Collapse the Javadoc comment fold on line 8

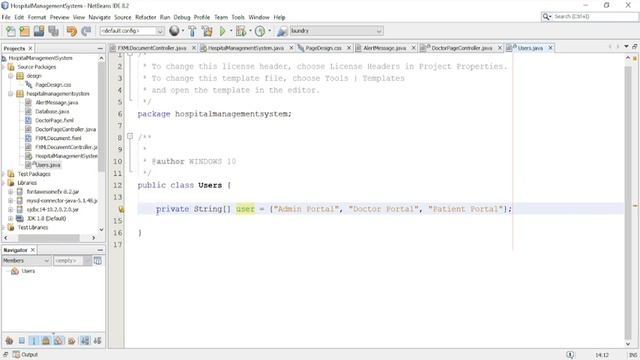coord(130,136)
